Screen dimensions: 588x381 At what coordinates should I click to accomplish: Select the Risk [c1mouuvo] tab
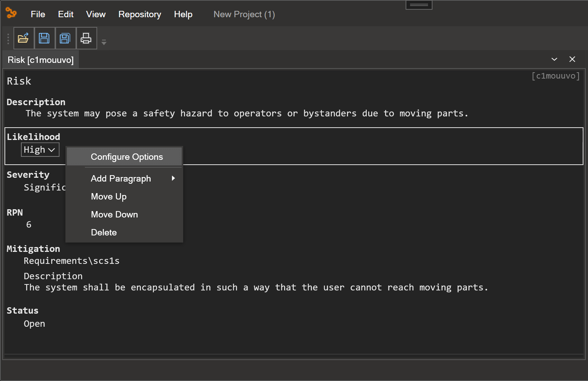click(x=41, y=60)
